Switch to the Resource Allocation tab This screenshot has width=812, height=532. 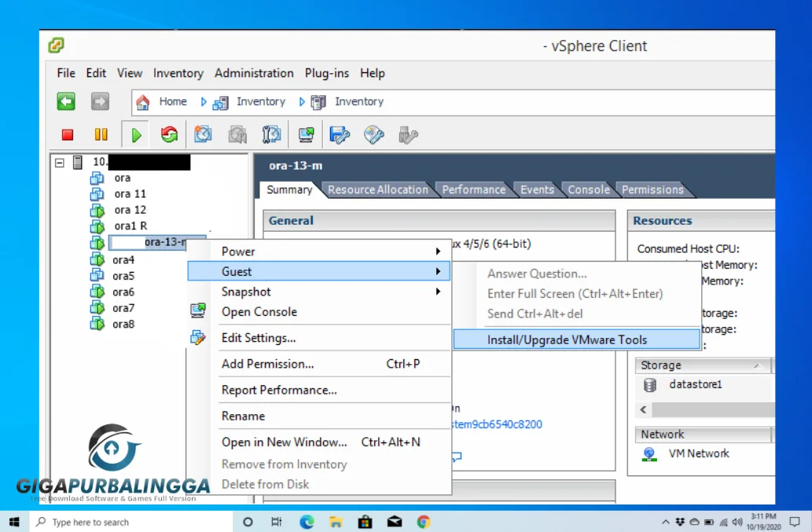point(378,190)
